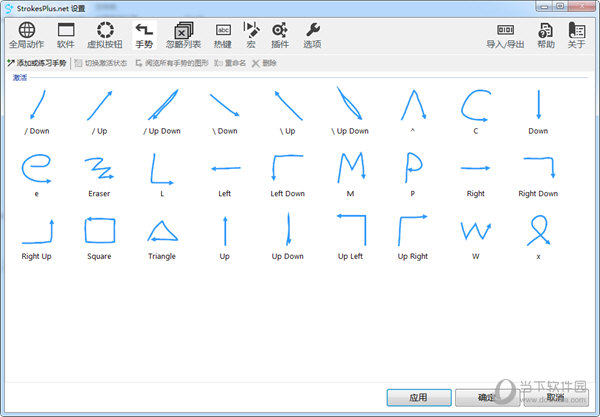
Task: Click 切换激活状态 toggle active state
Action: tap(101, 63)
